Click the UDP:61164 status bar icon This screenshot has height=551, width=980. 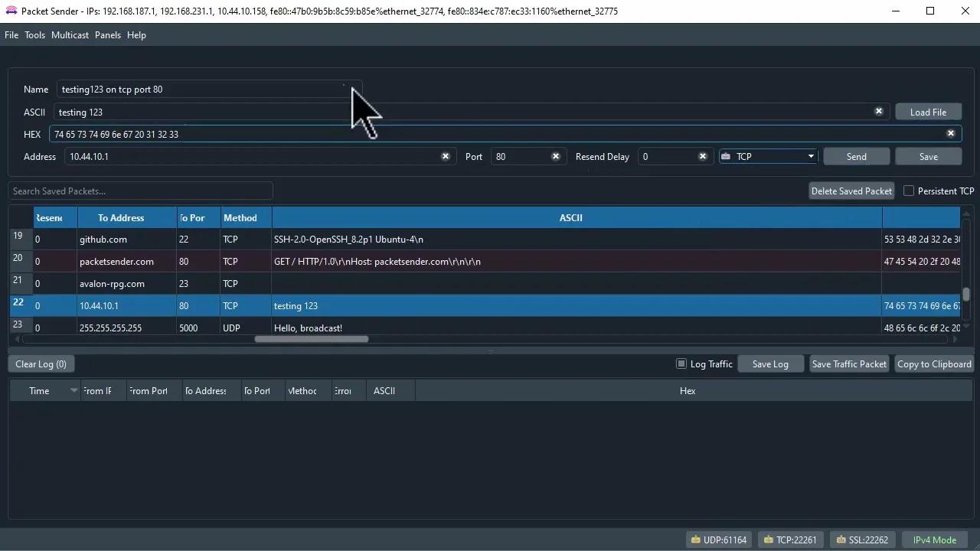point(720,540)
